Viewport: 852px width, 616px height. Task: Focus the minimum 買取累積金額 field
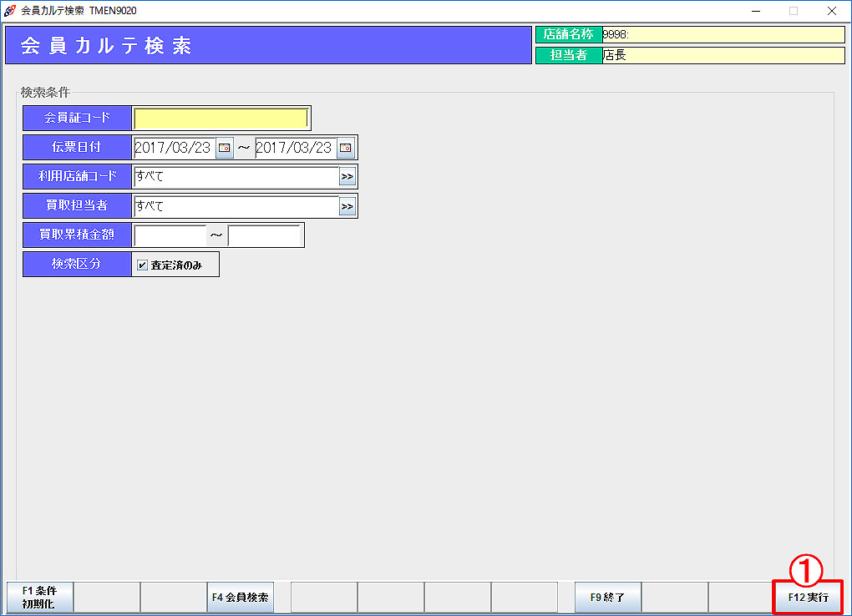click(x=170, y=235)
